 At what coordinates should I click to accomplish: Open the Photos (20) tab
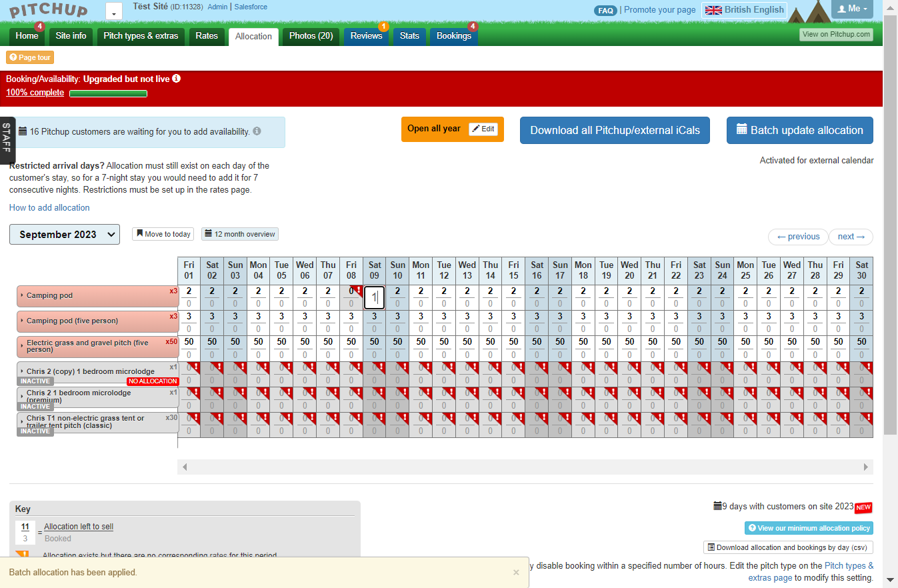311,36
